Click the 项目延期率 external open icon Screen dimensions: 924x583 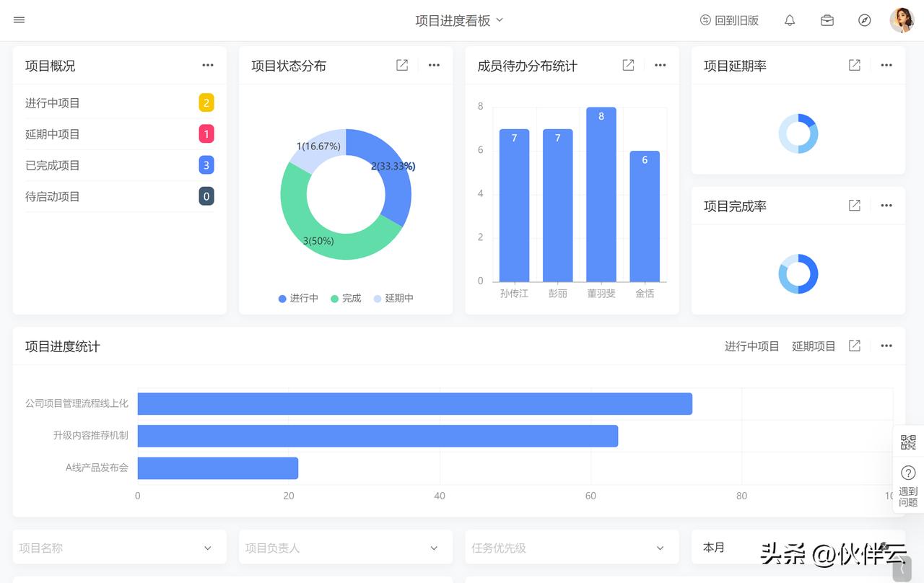854,66
